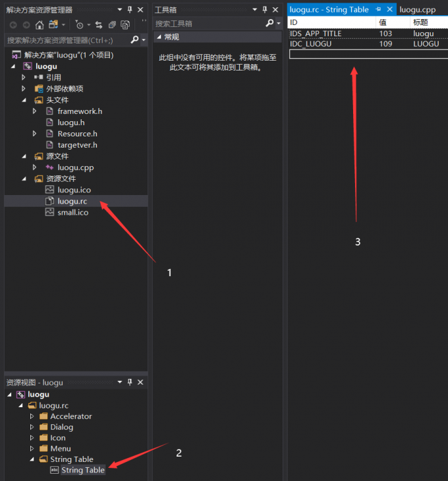
Task: Select framework.h file
Action: coord(80,111)
